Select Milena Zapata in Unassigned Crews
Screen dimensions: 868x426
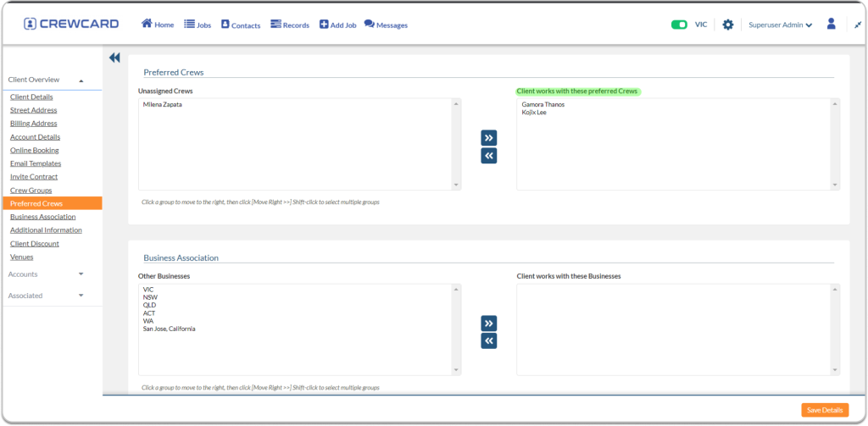163,105
